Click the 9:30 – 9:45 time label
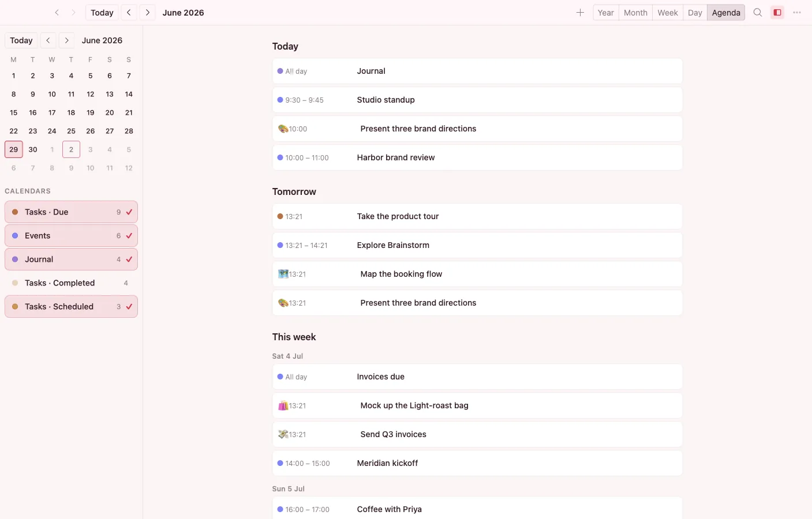The width and height of the screenshot is (812, 519). coord(304,100)
